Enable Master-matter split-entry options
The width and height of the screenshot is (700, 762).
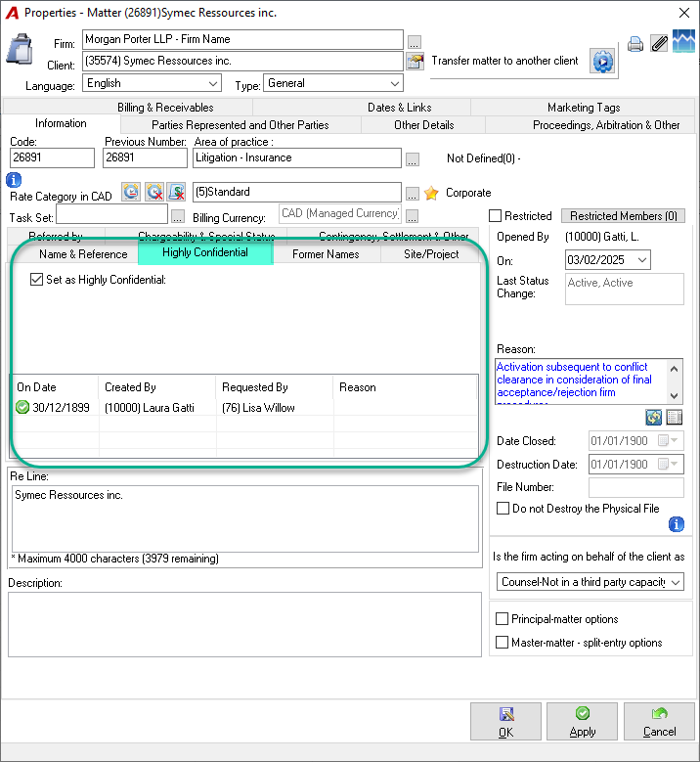pos(502,643)
